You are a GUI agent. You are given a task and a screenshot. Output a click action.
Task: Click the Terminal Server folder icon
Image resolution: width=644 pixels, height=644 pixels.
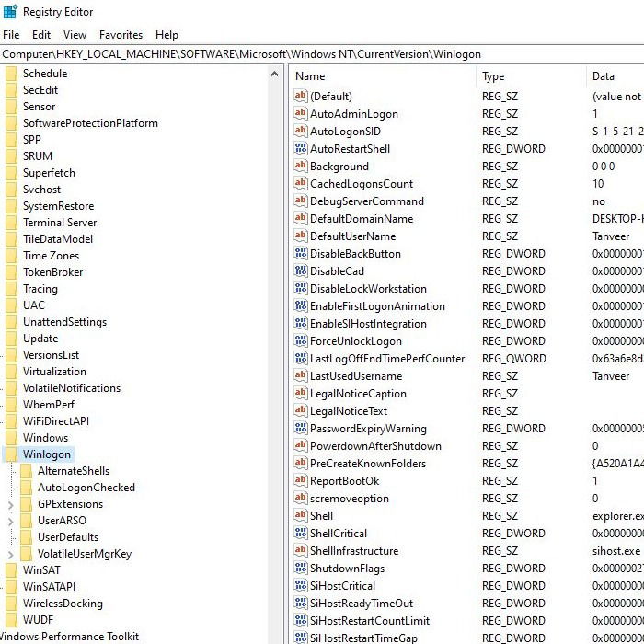(11, 223)
